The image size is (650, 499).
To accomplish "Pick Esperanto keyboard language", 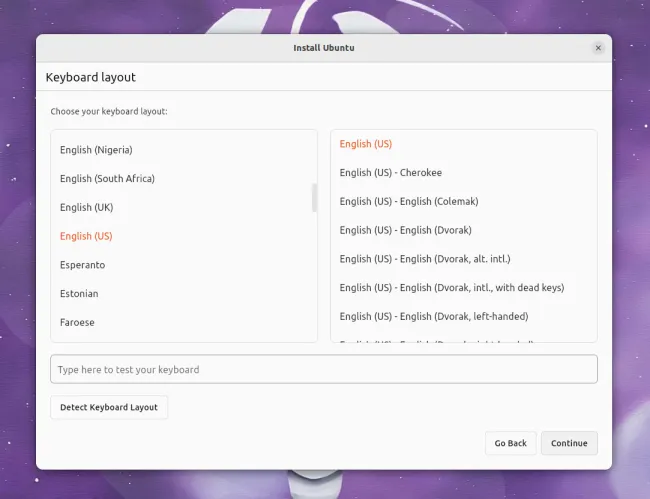I will (184, 265).
